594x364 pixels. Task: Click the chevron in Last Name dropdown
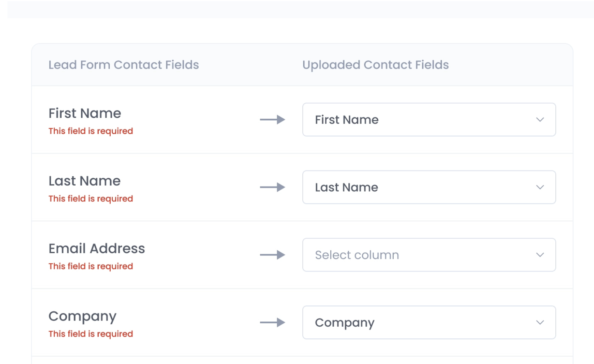tap(540, 187)
